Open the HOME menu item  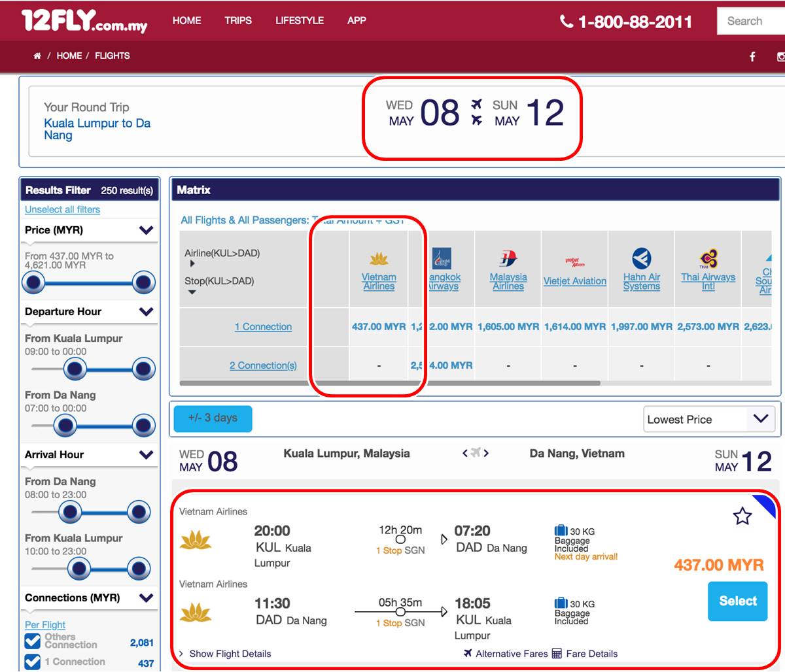pos(187,21)
